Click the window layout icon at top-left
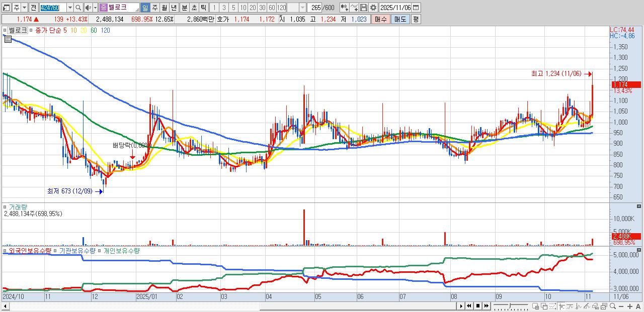This screenshot has height=312, width=644. coord(6,8)
